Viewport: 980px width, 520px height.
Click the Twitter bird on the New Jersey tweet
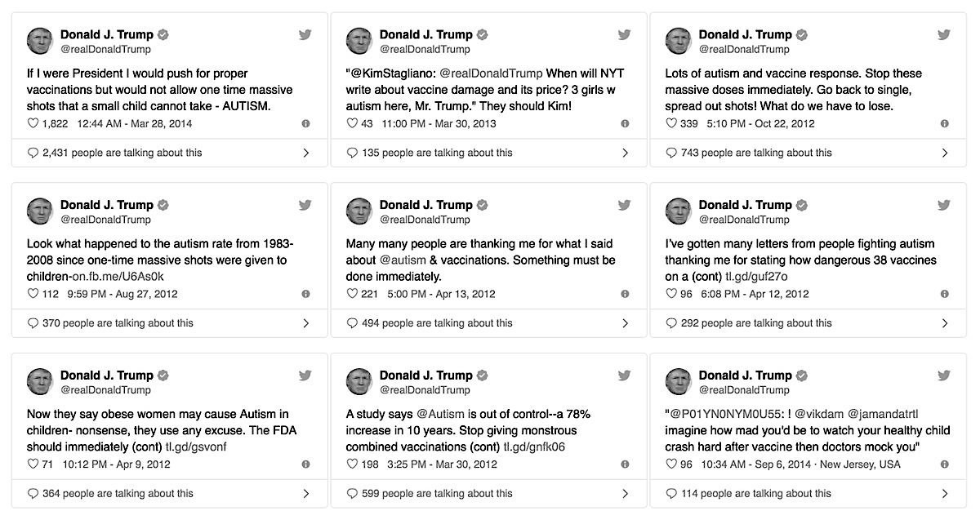(x=944, y=376)
